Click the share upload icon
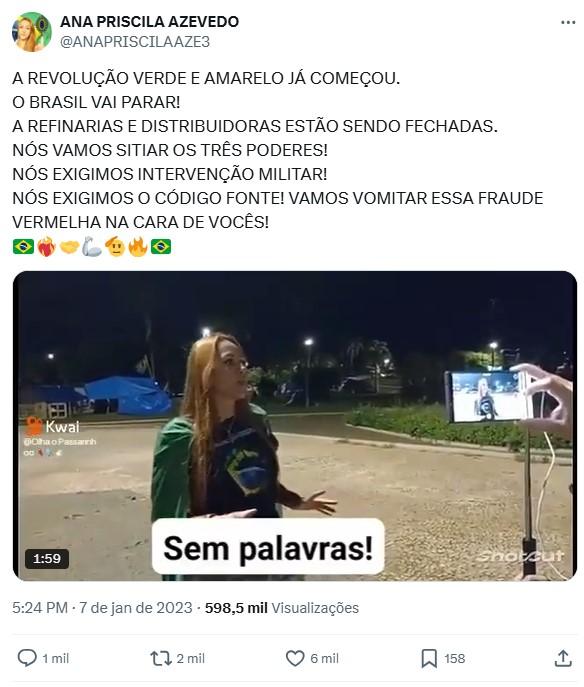This screenshot has height=687, width=584. pyautogui.click(x=563, y=658)
